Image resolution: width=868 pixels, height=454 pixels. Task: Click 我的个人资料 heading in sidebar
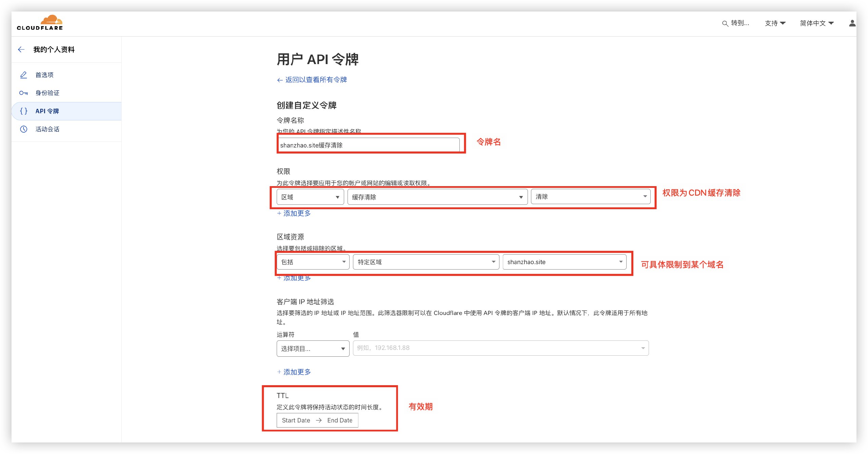pos(54,50)
